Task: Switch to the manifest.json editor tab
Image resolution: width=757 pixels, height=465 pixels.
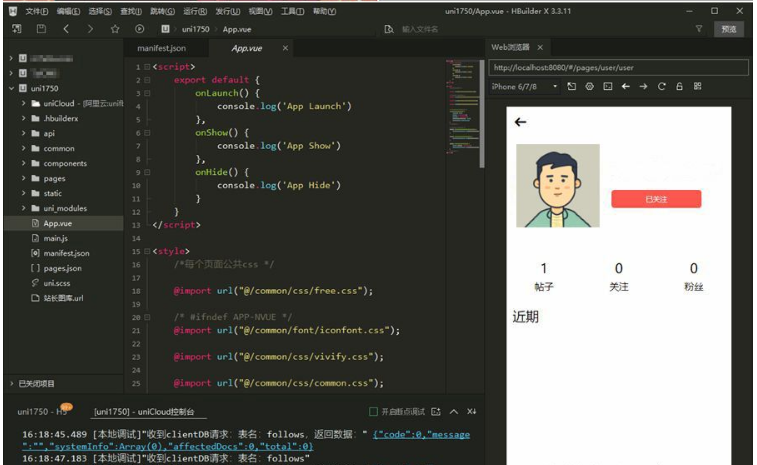Action: pos(160,48)
